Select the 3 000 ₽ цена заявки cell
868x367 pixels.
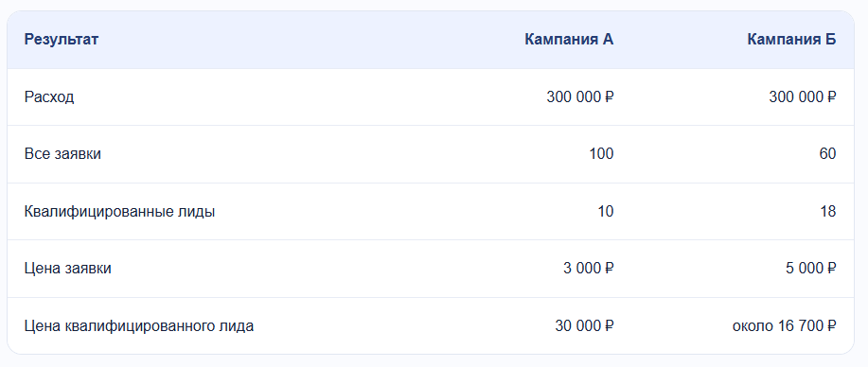[589, 269]
